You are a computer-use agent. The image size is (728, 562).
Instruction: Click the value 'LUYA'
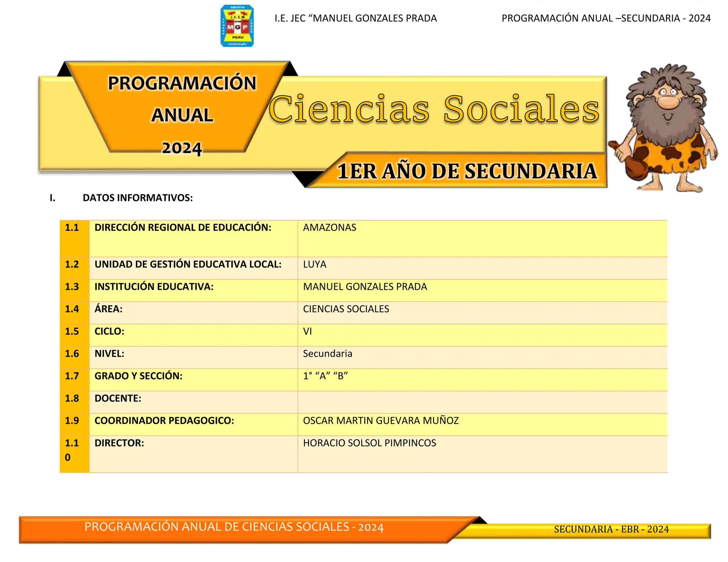click(315, 265)
